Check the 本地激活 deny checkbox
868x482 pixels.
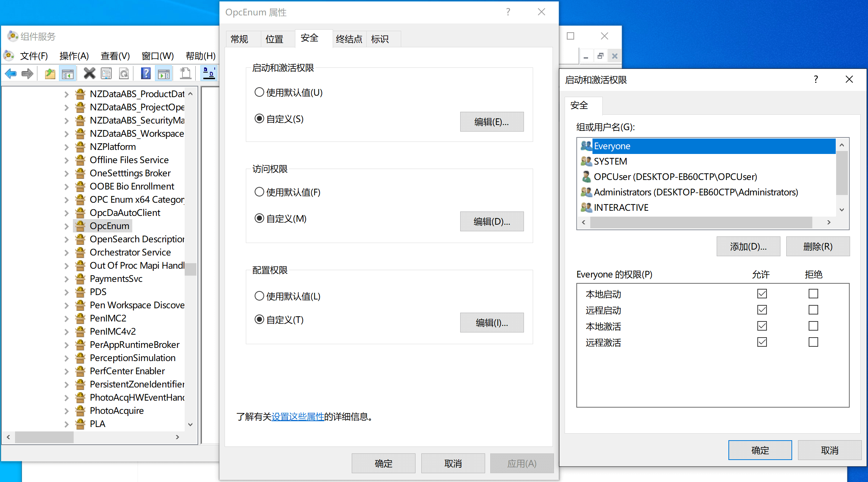[813, 326]
